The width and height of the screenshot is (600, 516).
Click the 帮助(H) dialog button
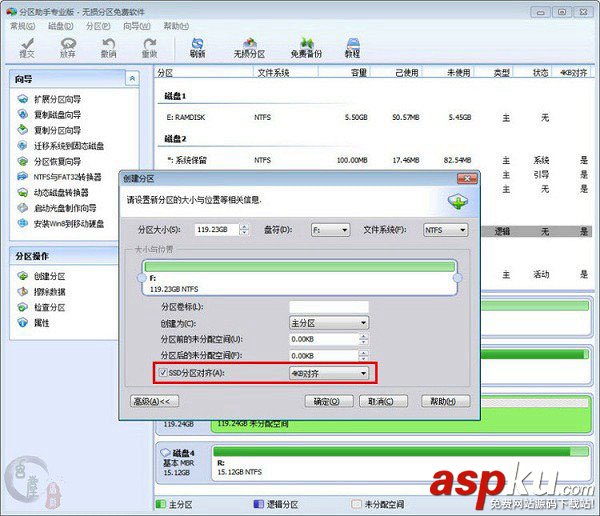tap(445, 401)
